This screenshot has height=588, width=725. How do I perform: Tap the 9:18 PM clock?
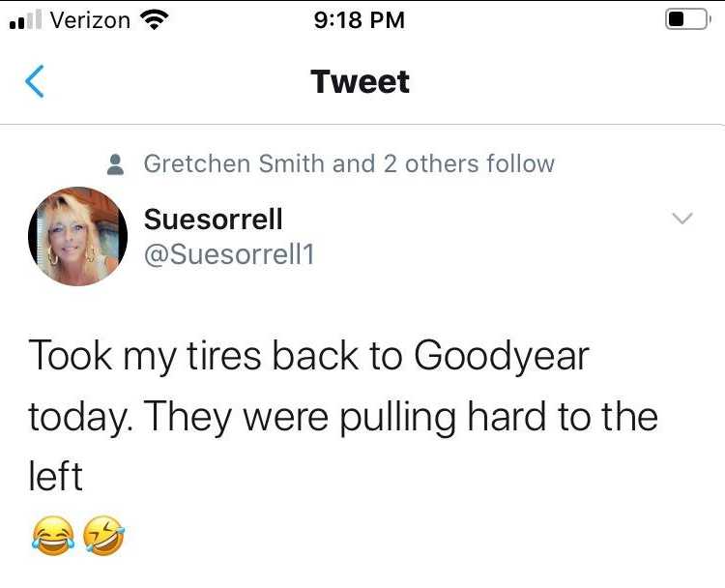pos(360,19)
